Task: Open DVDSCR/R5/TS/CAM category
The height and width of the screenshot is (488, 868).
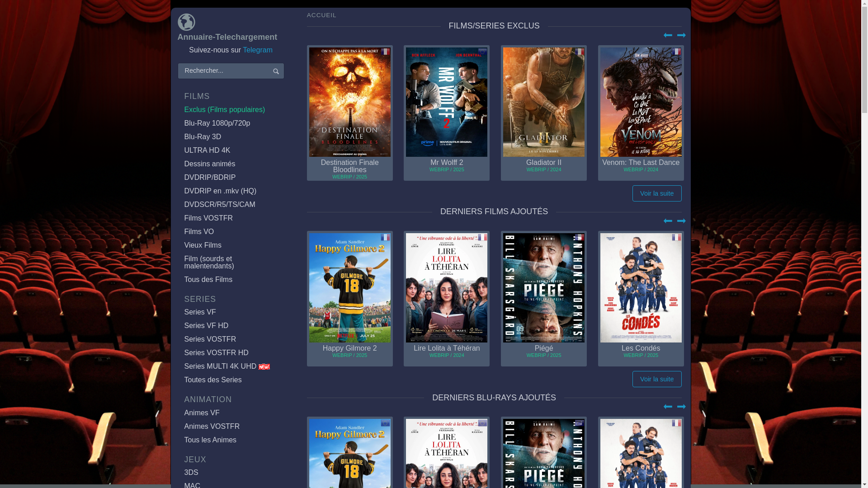Action: pyautogui.click(x=220, y=205)
